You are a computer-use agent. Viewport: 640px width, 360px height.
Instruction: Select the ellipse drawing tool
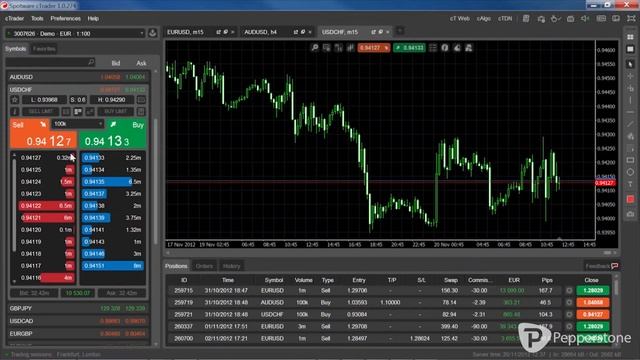click(x=630, y=172)
